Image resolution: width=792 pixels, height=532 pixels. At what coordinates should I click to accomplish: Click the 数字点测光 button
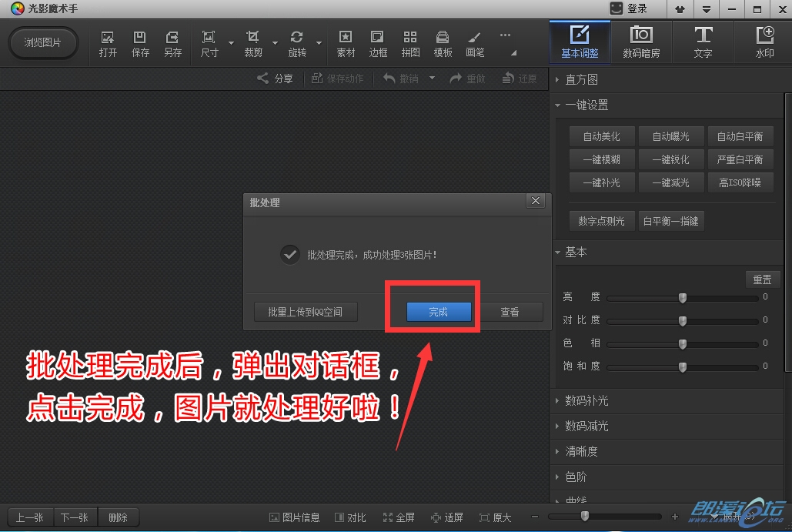click(601, 221)
